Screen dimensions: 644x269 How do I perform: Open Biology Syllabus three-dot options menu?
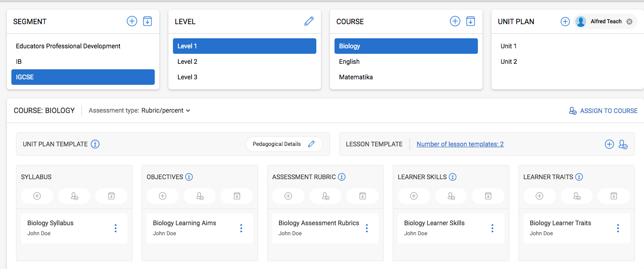click(116, 228)
